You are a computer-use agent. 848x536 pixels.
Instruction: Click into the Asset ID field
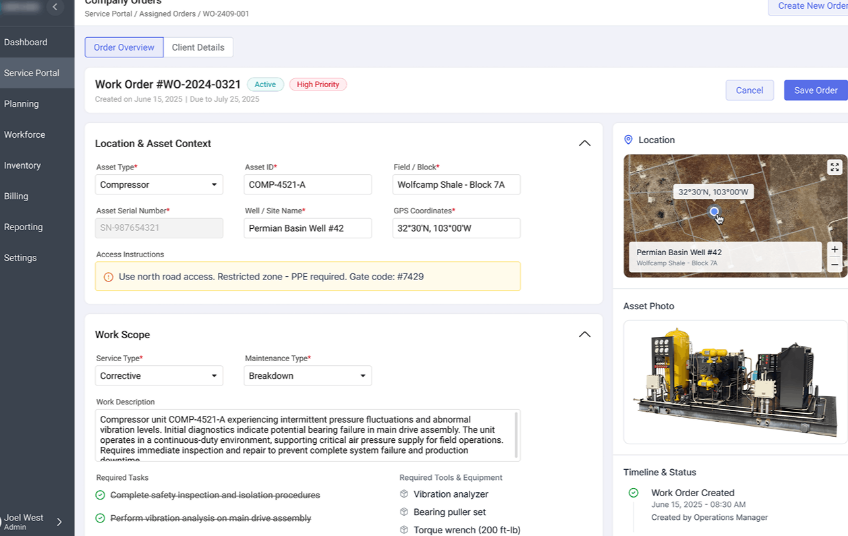[x=308, y=184]
